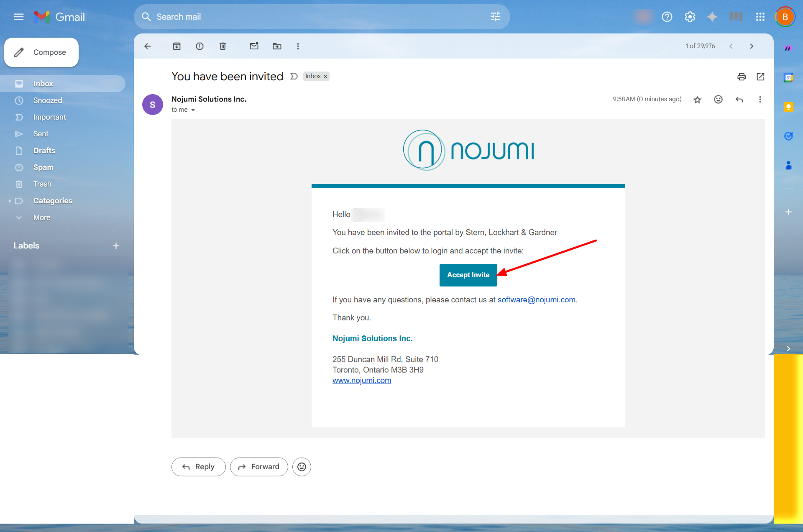Click the Forward button
The height and width of the screenshot is (532, 803).
coord(259,467)
